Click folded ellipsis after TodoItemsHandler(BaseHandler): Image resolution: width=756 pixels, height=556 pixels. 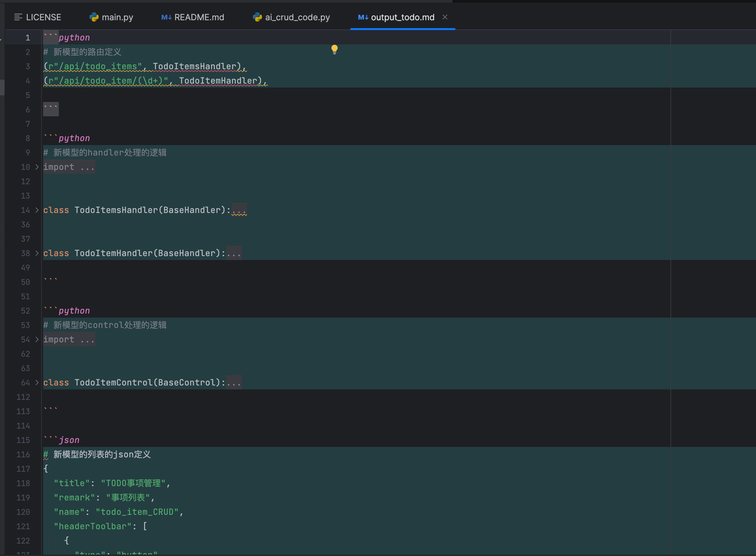point(239,210)
